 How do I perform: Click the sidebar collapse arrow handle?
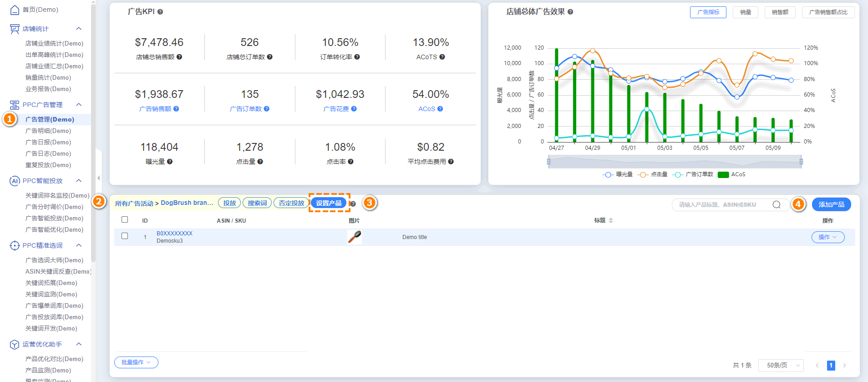[98, 178]
